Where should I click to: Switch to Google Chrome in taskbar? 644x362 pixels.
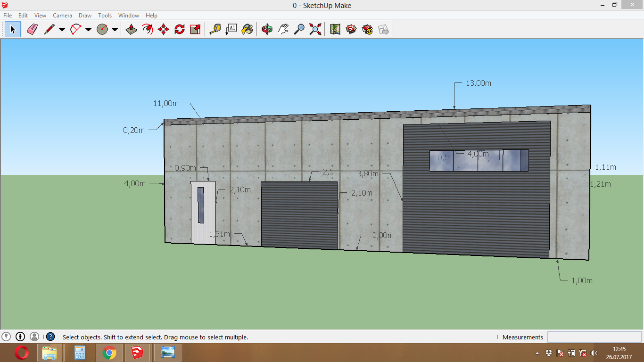coord(109,353)
